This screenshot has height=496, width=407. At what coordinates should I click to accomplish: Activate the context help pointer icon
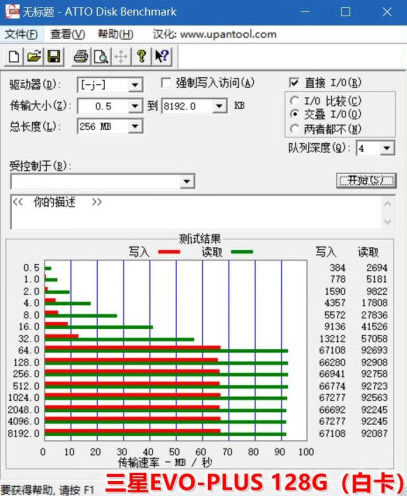tap(162, 56)
